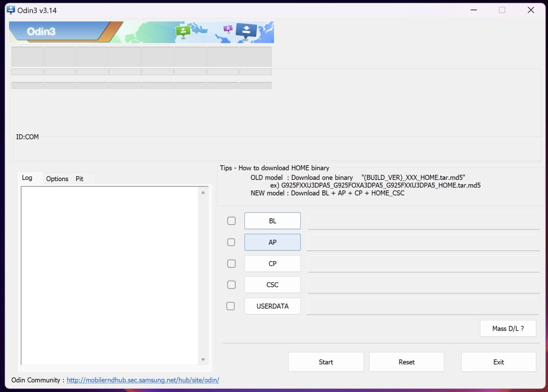
Task: Enable the USERDATA checkbox
Action: click(x=231, y=306)
